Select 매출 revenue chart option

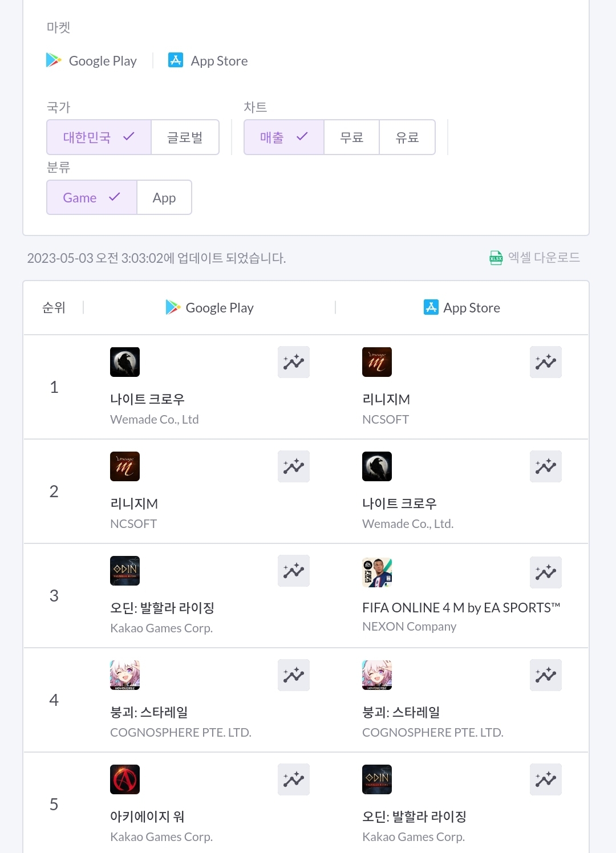pos(283,137)
